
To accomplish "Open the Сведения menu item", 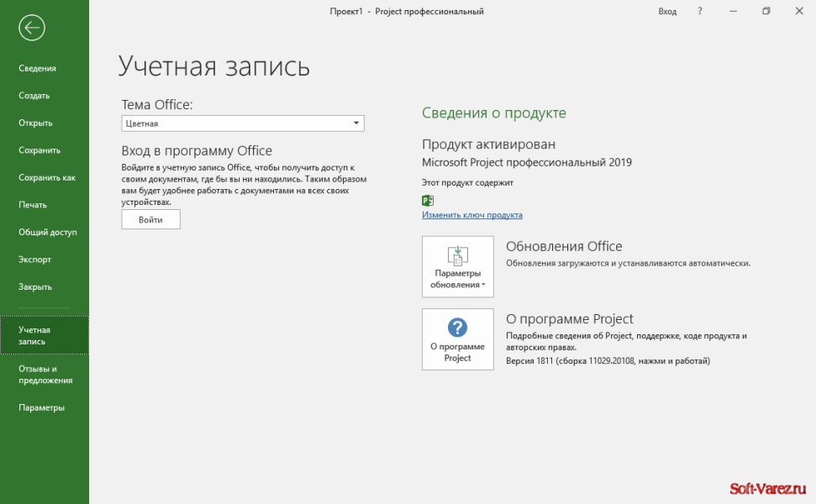I will [x=38, y=68].
